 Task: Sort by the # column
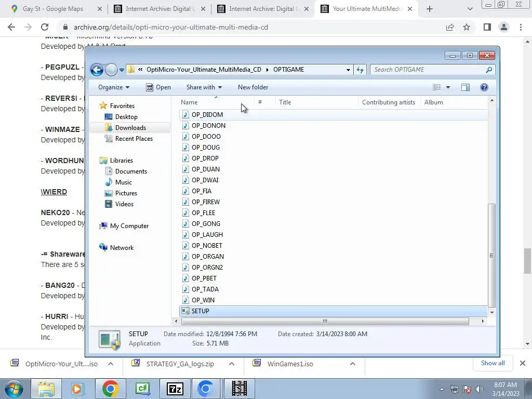(x=264, y=102)
